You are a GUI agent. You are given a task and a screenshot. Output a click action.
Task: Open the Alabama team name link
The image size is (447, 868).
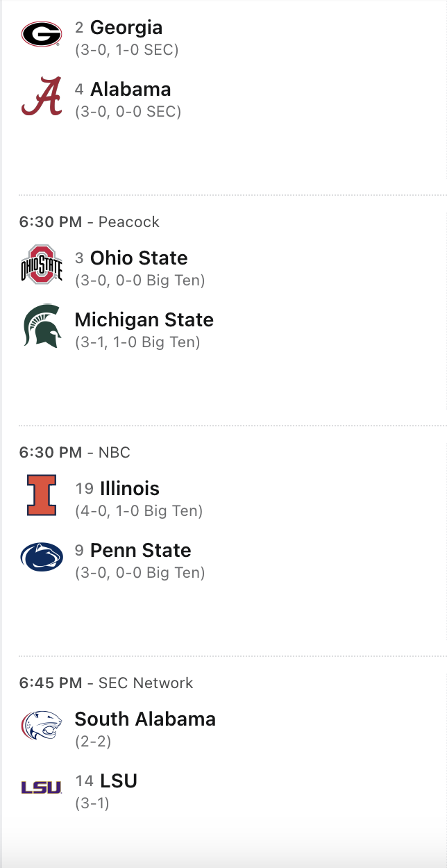click(130, 90)
